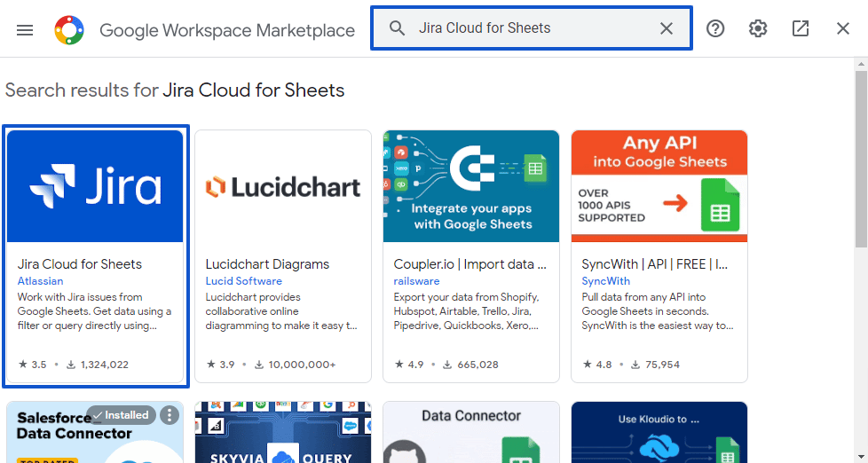
Task: Open the railsware developer link
Action: pos(416,281)
